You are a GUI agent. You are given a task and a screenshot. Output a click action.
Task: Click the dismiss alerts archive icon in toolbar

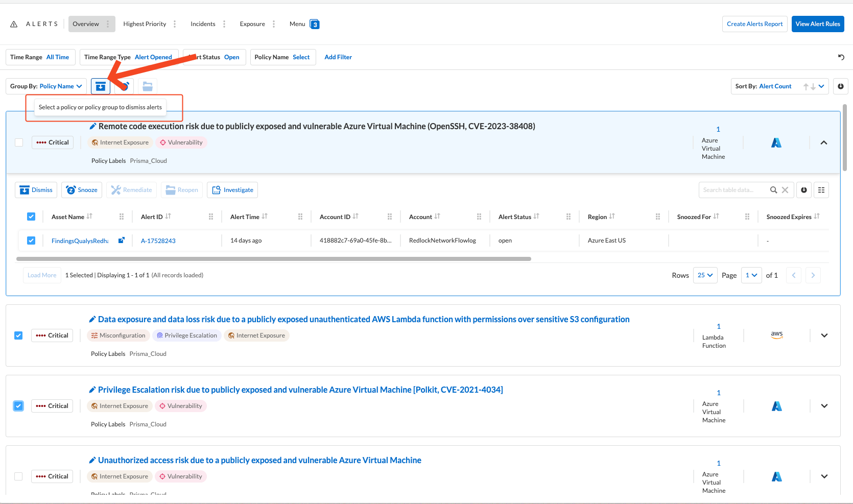101,86
